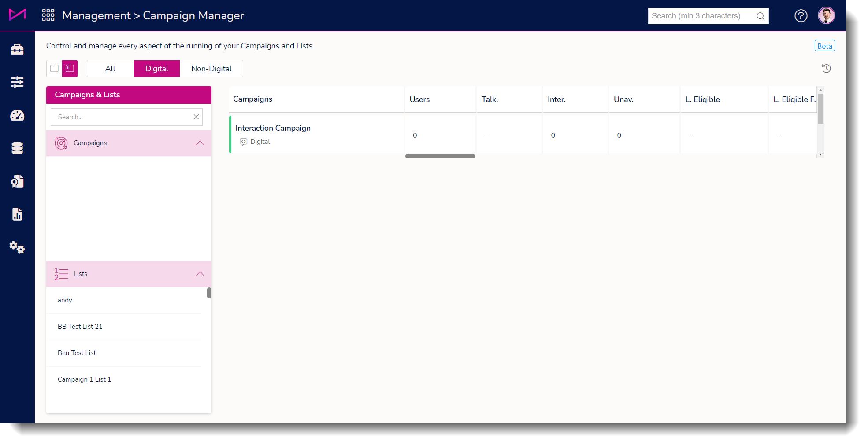Image resolution: width=868 pixels, height=445 pixels.
Task: Open the dashboard gauge sidebar icon
Action: [x=17, y=115]
